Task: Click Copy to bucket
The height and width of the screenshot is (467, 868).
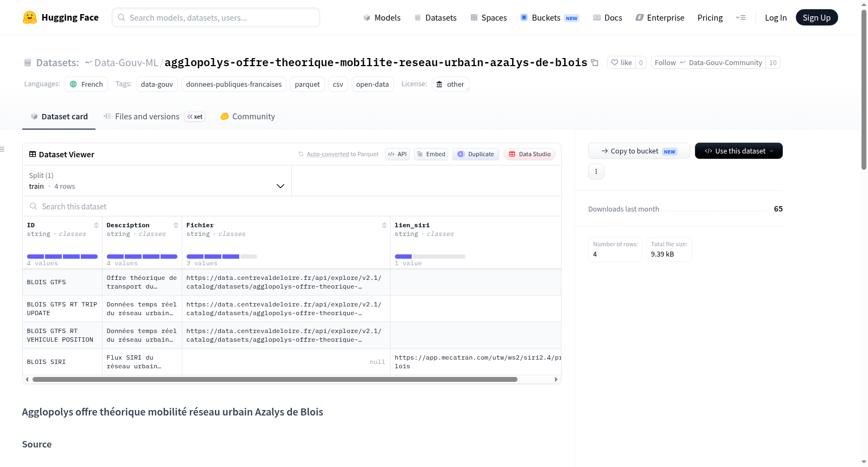Action: click(639, 151)
